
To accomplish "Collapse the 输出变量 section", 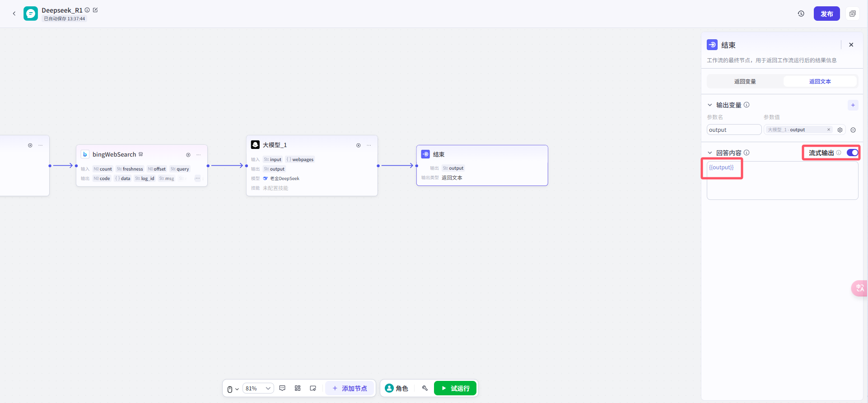I will 710,105.
